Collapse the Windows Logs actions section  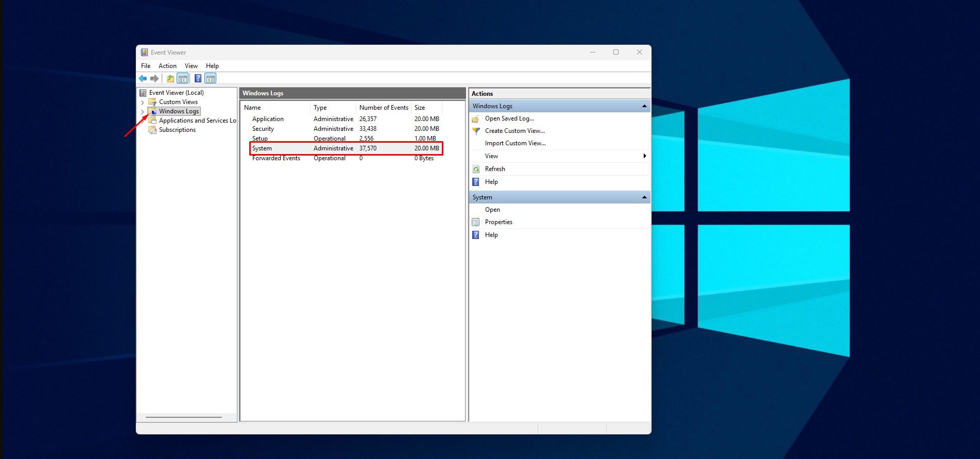click(x=644, y=106)
